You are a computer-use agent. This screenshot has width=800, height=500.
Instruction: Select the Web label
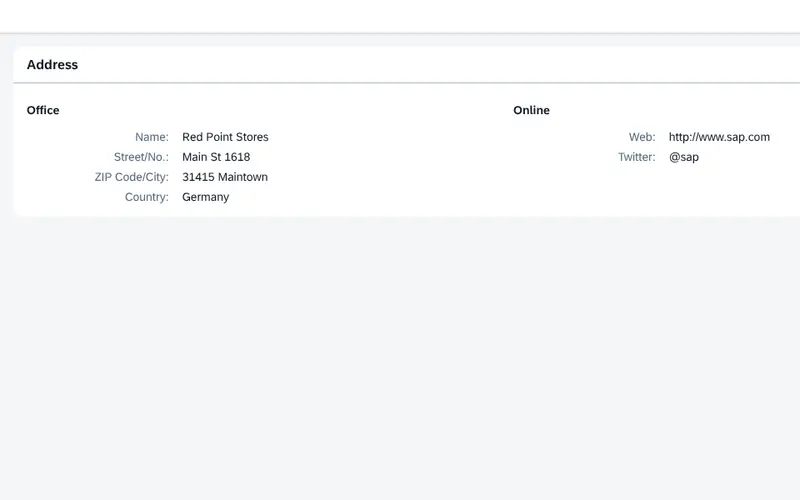[642, 137]
